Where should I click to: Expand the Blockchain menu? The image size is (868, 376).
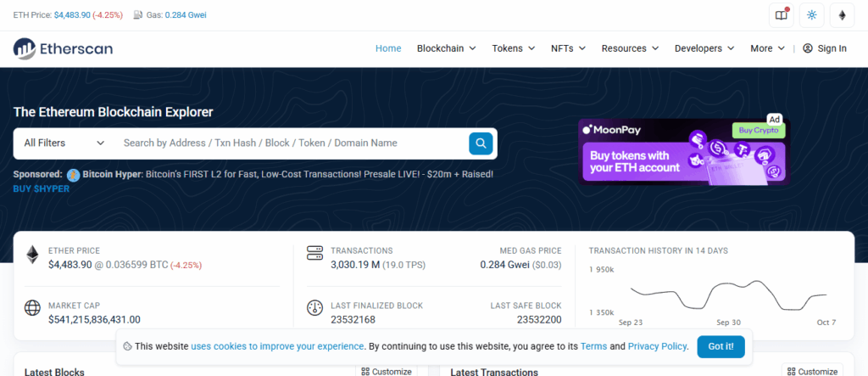[x=446, y=48]
